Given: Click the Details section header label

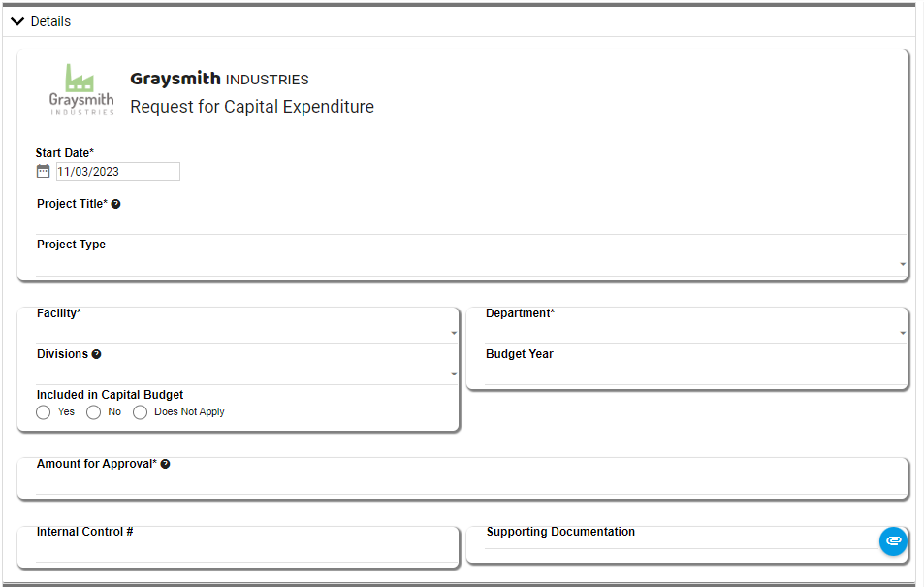Looking at the screenshot, I should [x=50, y=21].
